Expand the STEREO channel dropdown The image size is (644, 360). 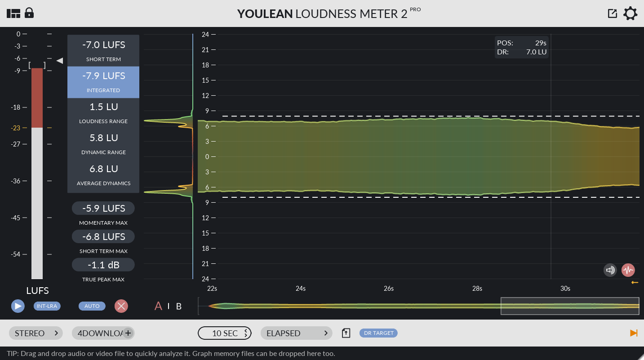point(36,333)
